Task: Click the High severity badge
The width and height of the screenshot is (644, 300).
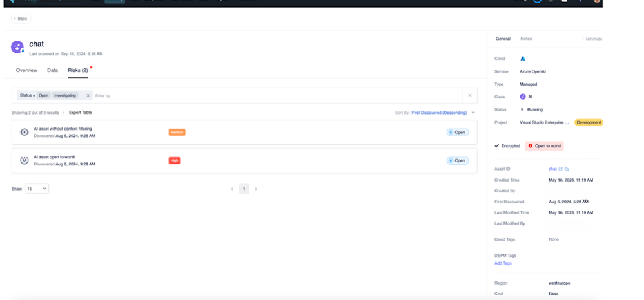Action: point(174,160)
